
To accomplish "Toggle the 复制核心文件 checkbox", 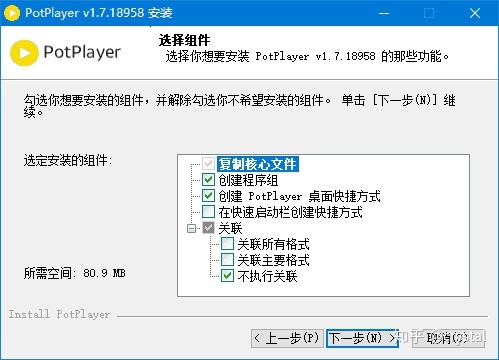I will pos(208,164).
